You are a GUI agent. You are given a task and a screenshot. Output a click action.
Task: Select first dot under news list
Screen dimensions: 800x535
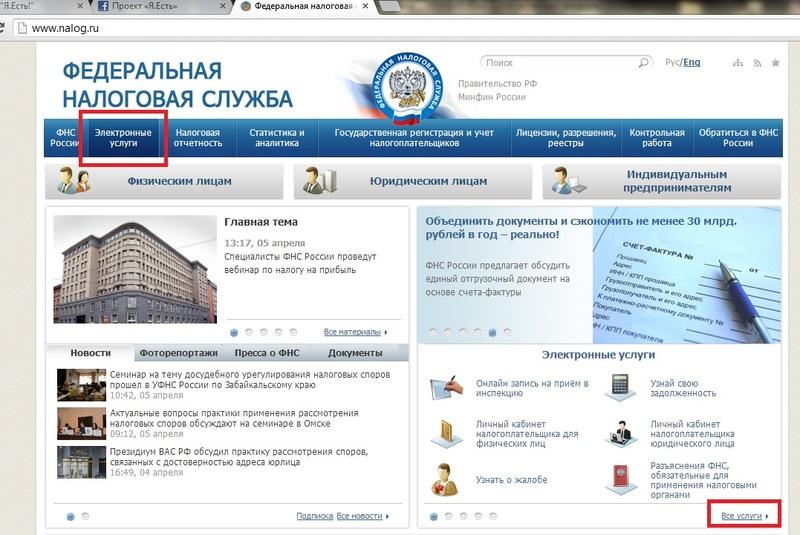click(x=70, y=516)
